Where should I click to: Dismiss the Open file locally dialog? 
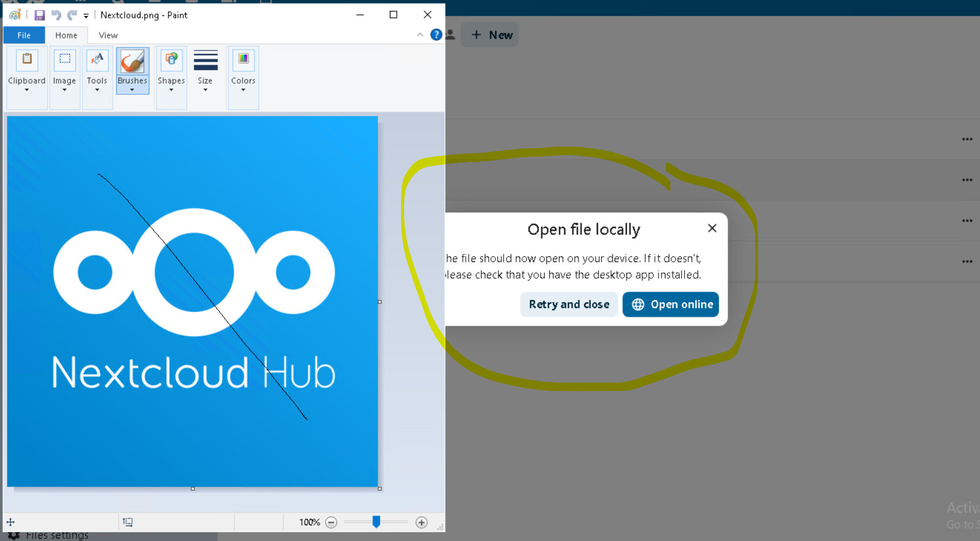coord(712,228)
